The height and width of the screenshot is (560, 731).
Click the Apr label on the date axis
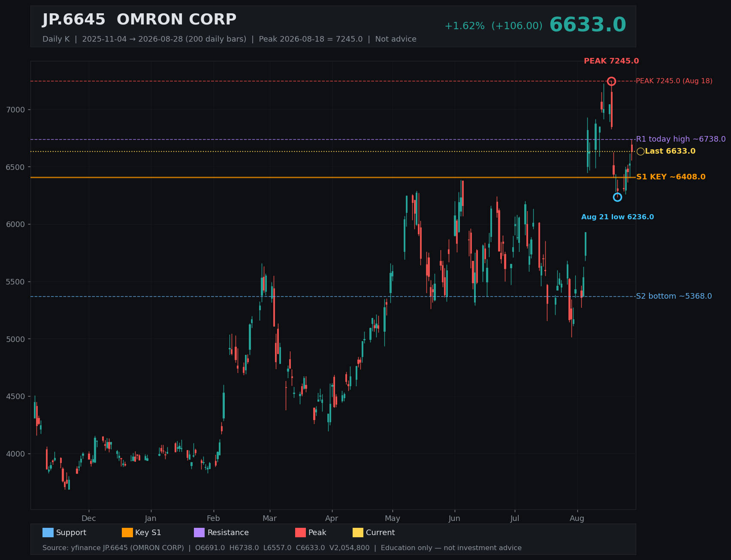pos(332,518)
